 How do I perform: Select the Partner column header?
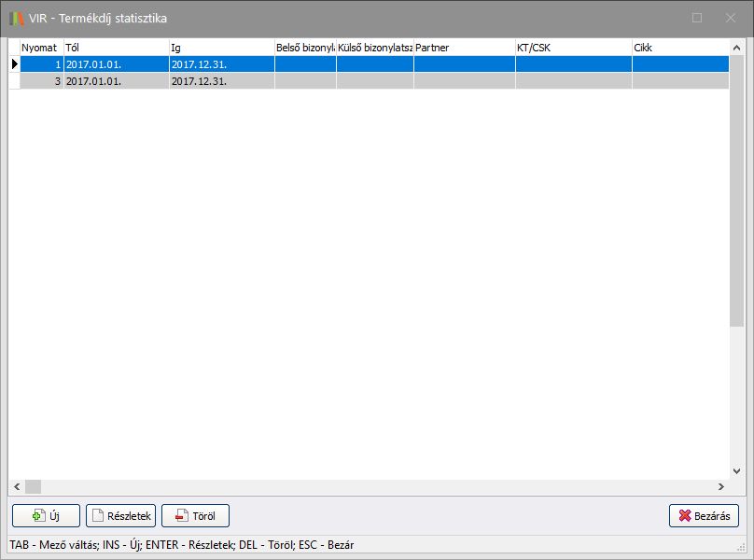(x=464, y=47)
